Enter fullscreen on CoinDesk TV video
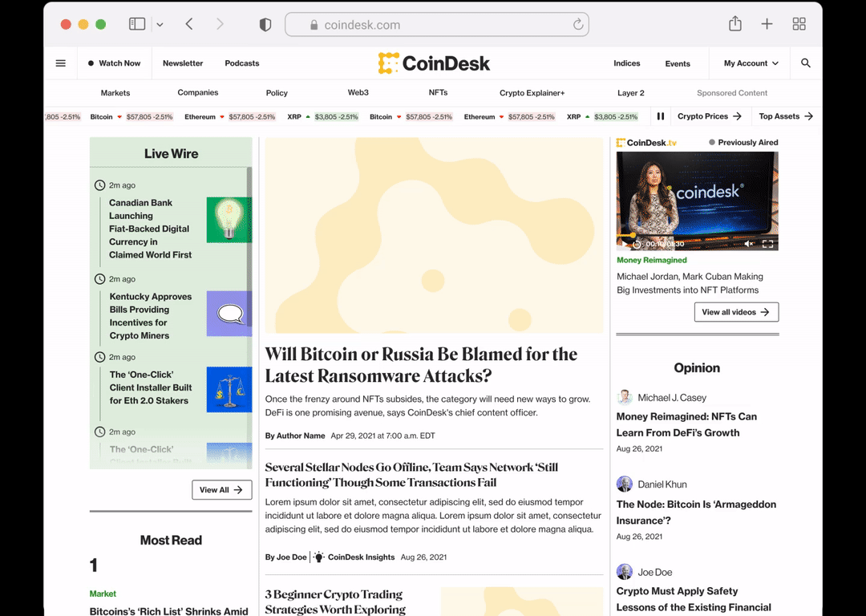The width and height of the screenshot is (866, 616). tap(767, 244)
